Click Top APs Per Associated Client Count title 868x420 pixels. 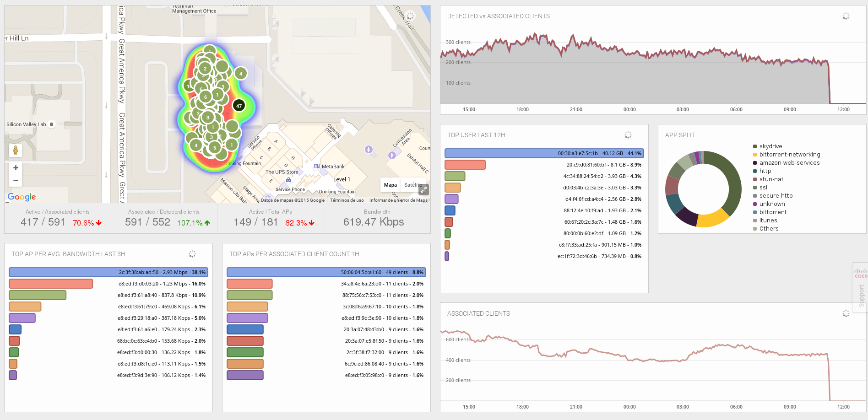(294, 254)
